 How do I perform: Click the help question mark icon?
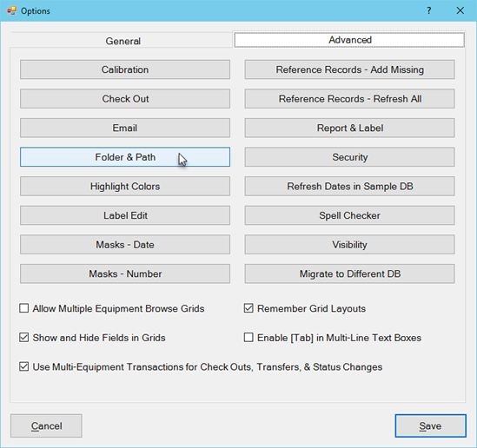coord(429,10)
